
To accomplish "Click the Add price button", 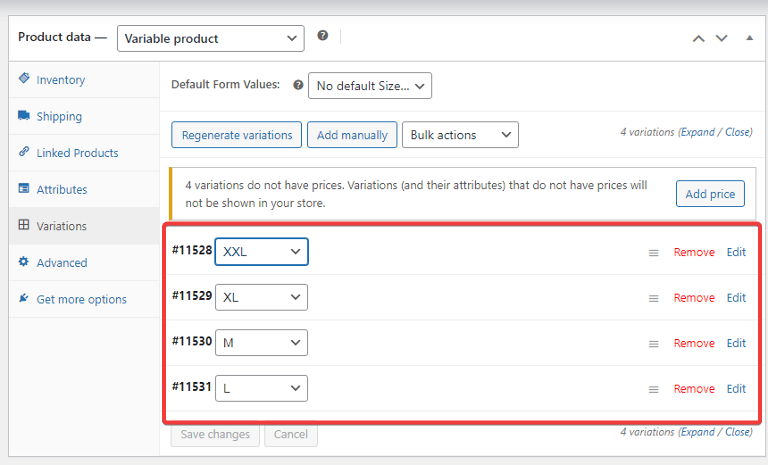I will click(710, 194).
